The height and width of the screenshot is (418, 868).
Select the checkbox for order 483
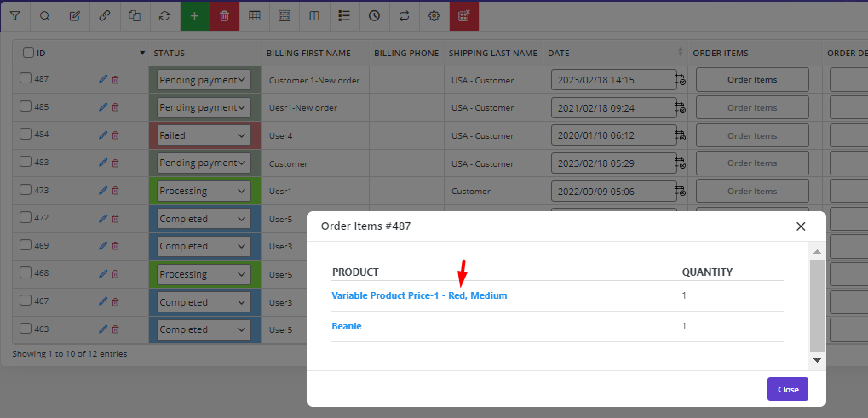point(26,162)
